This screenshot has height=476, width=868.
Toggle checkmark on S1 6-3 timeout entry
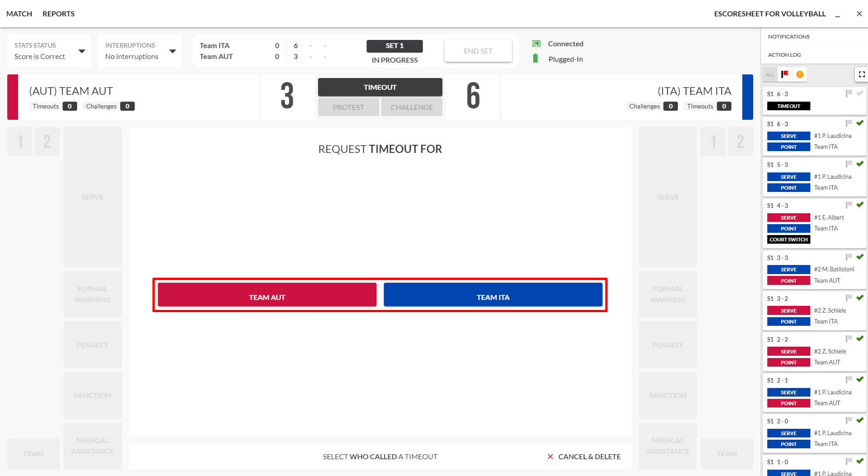pos(860,93)
